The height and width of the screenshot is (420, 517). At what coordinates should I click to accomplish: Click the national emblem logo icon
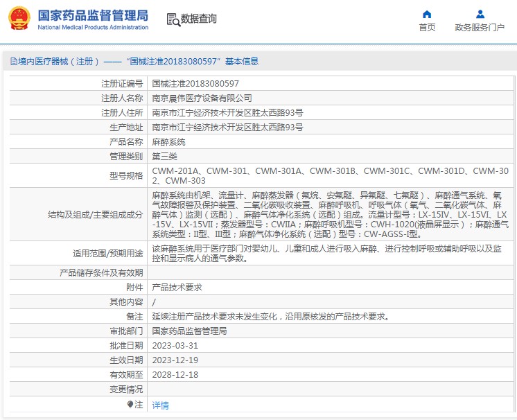click(x=19, y=19)
